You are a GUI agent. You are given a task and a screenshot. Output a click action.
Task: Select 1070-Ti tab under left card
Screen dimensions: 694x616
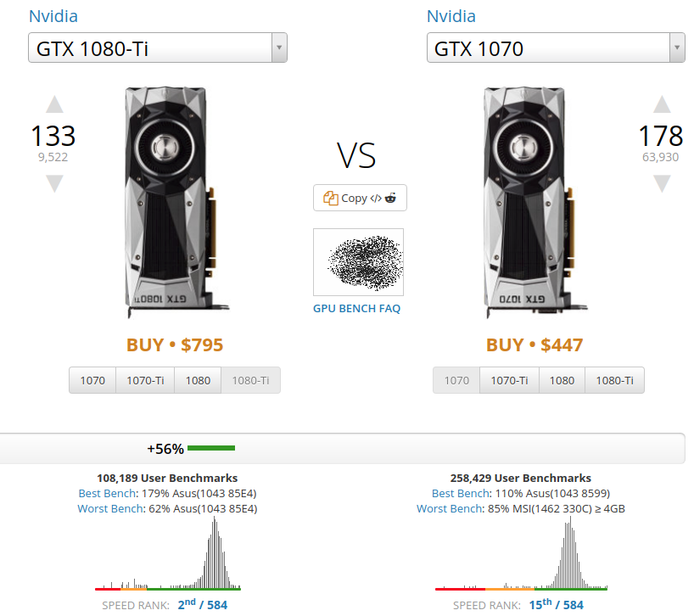145,380
